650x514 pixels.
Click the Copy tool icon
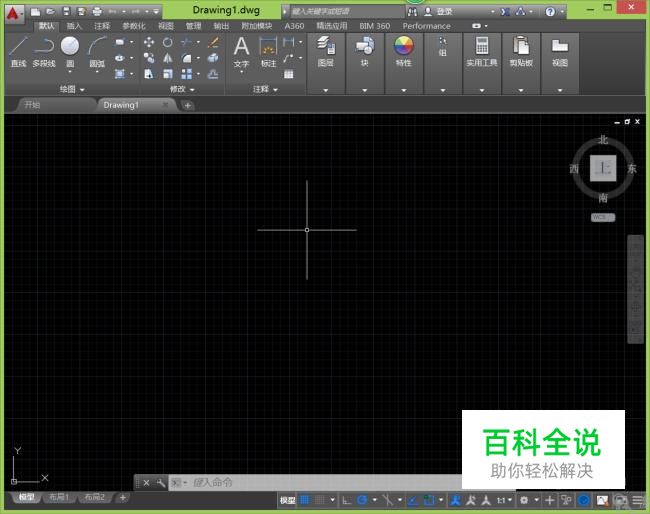tap(149, 58)
